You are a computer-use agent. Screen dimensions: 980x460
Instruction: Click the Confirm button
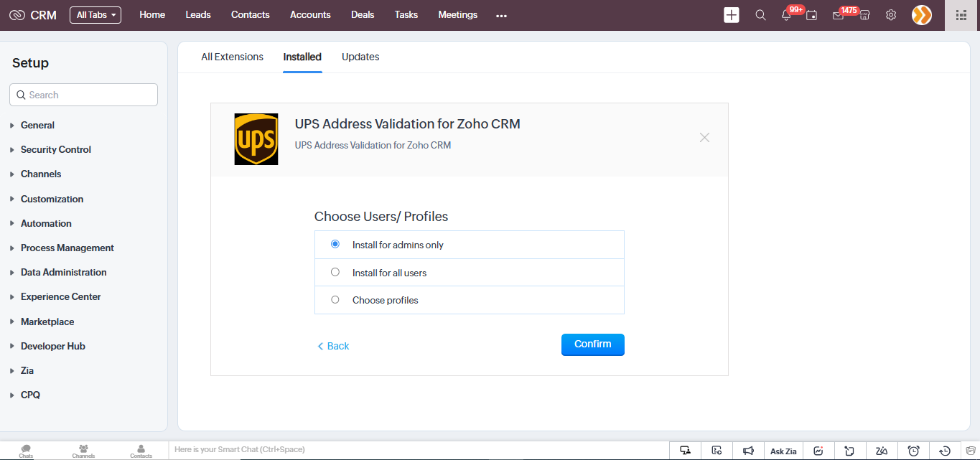(x=593, y=344)
